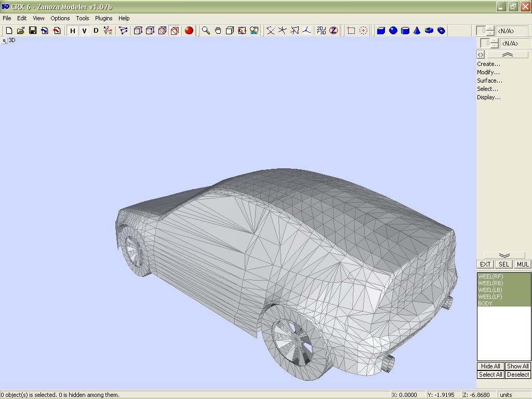Click the red sphere render icon
532x399 pixels.
point(189,31)
